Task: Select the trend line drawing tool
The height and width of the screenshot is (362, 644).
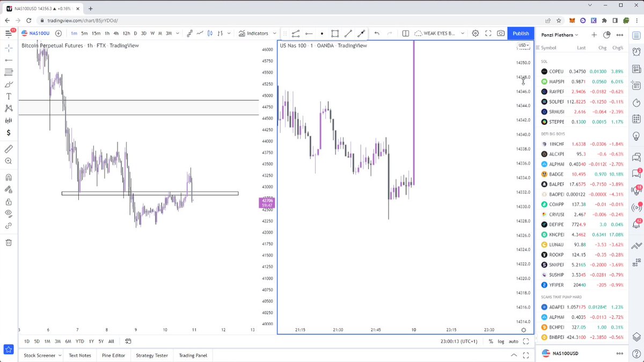Action: pyautogui.click(x=9, y=60)
